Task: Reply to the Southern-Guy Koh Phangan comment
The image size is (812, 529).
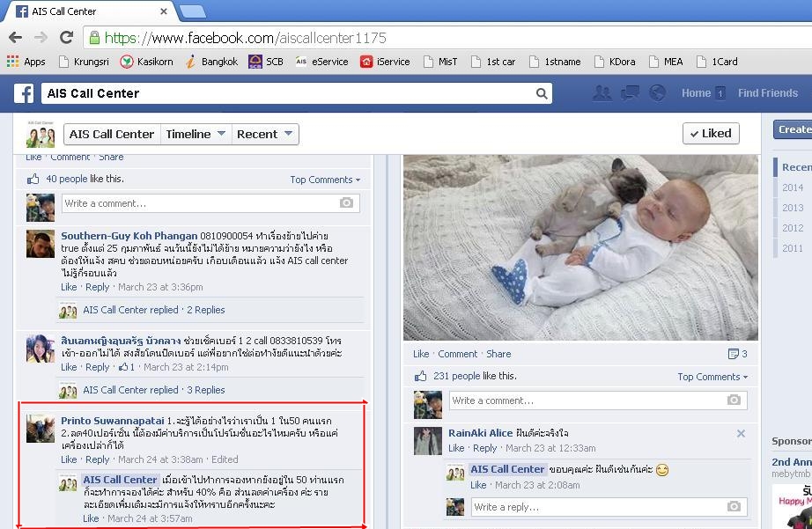Action: (98, 287)
